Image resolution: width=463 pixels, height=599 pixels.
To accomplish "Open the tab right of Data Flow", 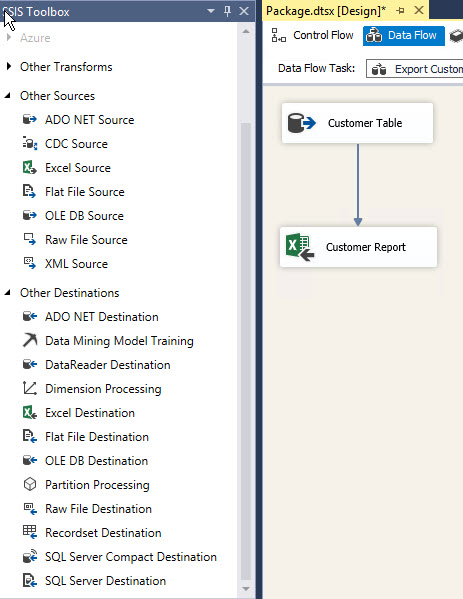I will point(457,36).
